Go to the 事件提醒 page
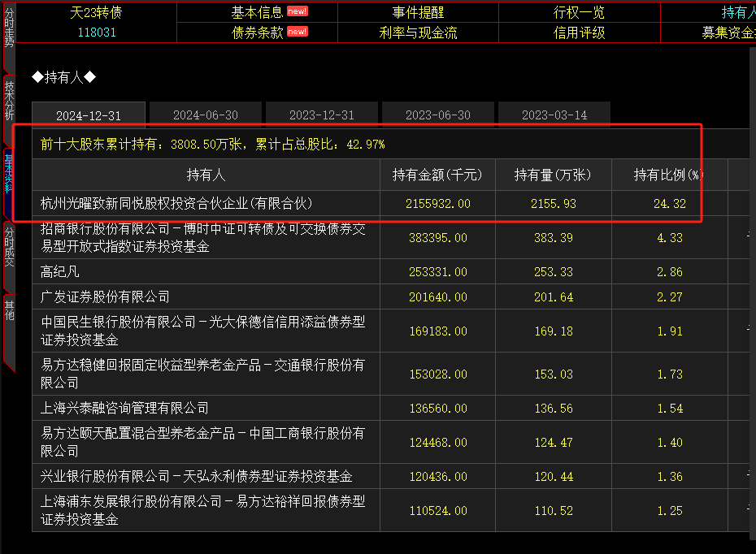The image size is (756, 554). pyautogui.click(x=418, y=12)
